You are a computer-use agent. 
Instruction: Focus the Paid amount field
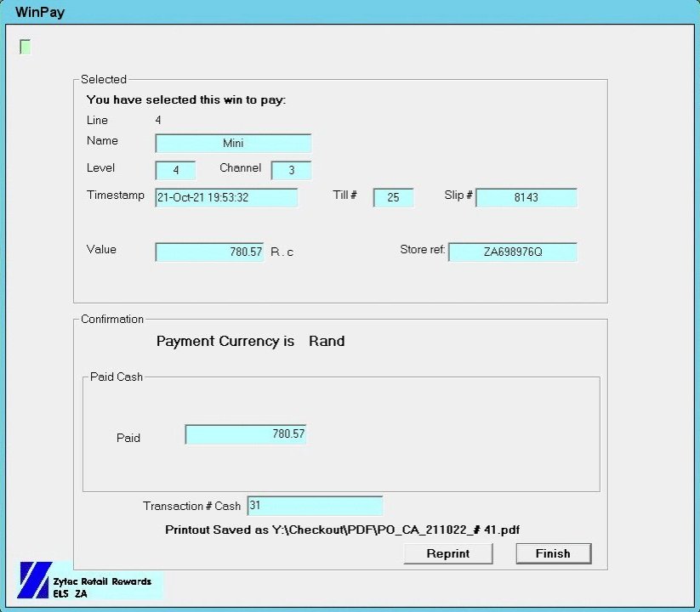click(245, 434)
